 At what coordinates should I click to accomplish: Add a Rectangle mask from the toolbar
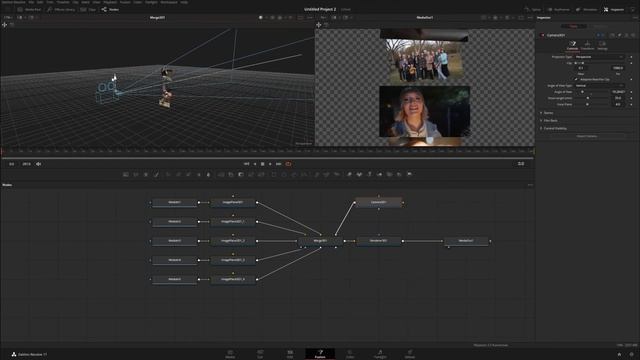pos(274,174)
